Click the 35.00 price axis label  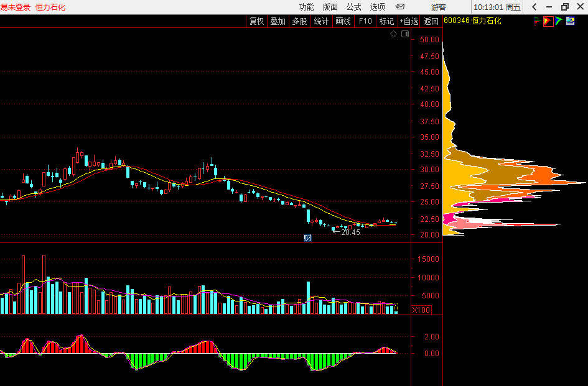429,137
